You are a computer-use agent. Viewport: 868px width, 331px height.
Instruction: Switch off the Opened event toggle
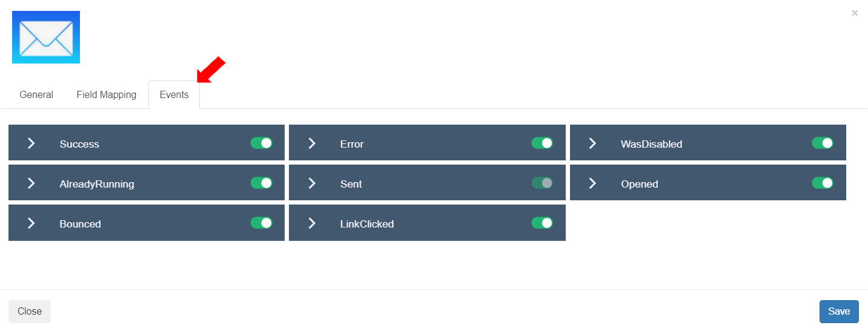tap(823, 183)
